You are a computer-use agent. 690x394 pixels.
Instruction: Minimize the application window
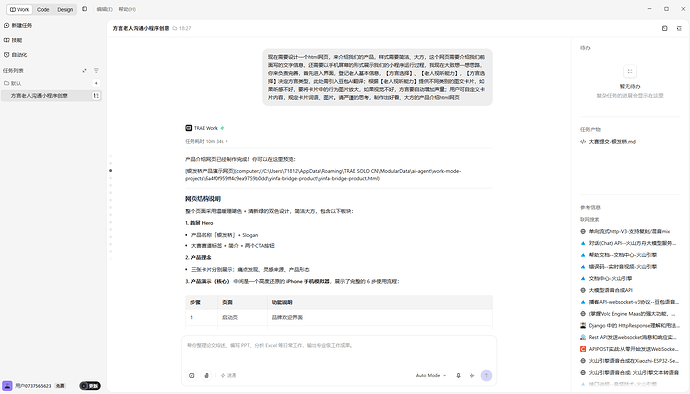click(x=650, y=9)
